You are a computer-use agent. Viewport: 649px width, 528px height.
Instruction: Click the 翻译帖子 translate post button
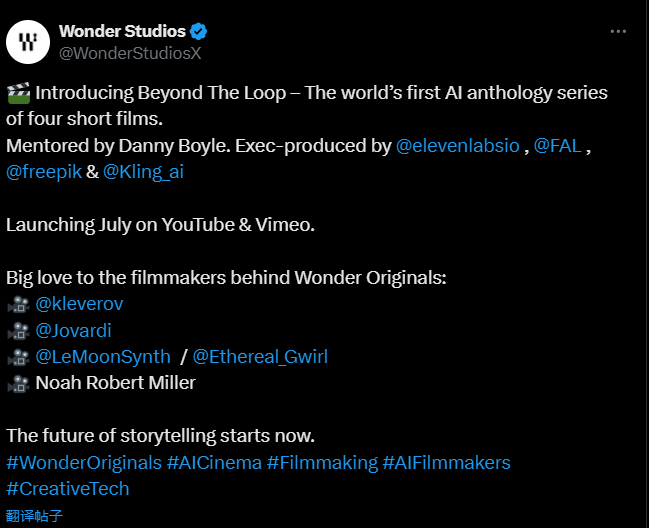pyautogui.click(x=34, y=516)
